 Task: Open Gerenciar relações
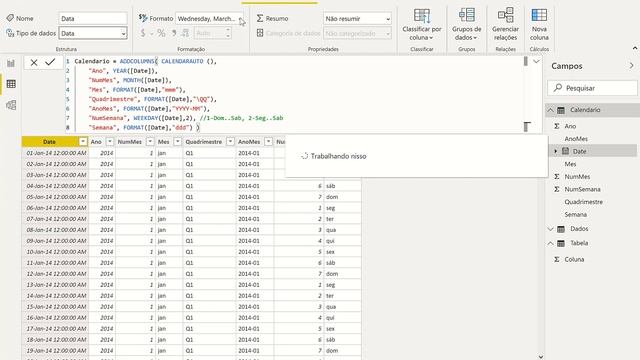point(505,24)
